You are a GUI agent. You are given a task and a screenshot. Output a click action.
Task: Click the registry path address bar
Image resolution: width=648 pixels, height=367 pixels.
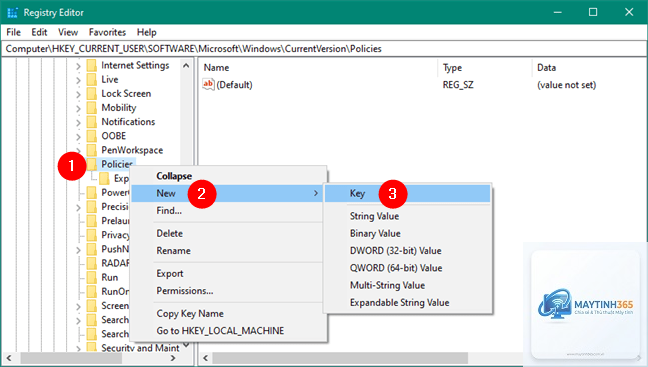pos(324,49)
